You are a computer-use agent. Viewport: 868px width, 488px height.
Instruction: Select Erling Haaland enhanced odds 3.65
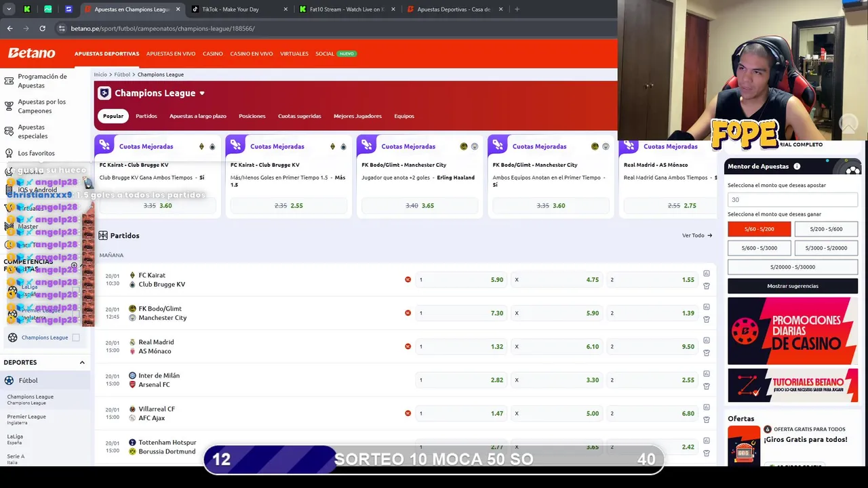(x=420, y=205)
